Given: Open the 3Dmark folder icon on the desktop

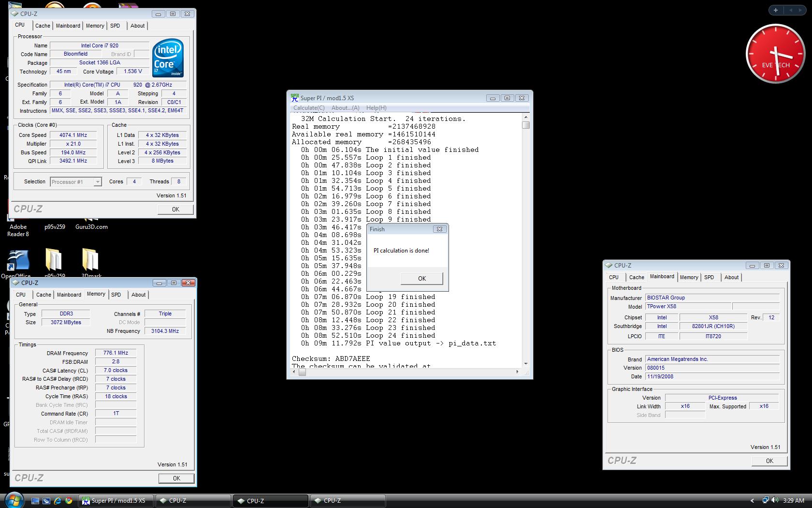Looking at the screenshot, I should [90, 260].
